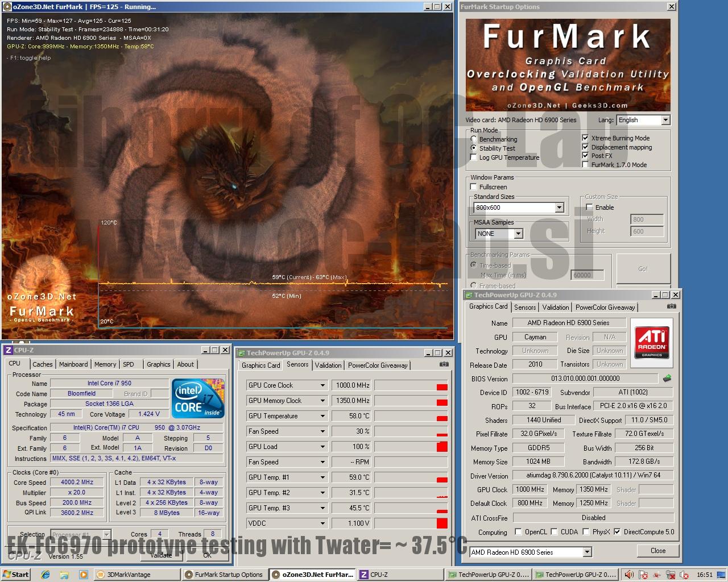The image size is (728, 582).
Task: Enable FurMark 1.7.0 Mode
Action: (x=585, y=164)
